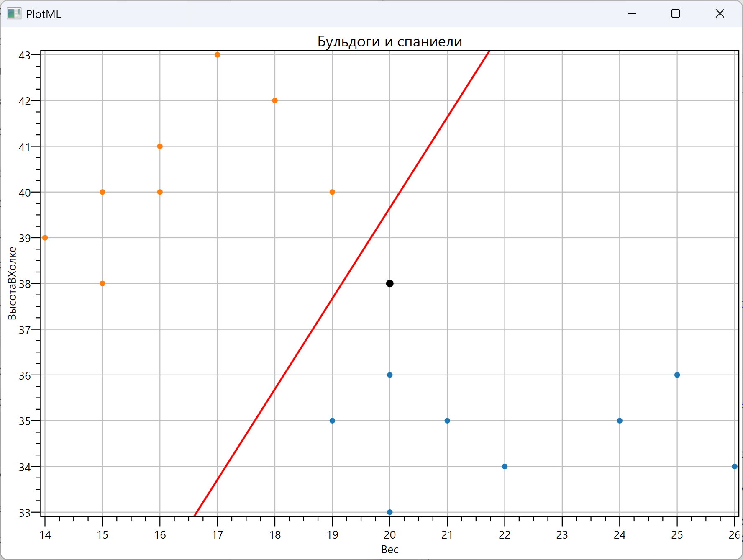
Task: Select the orange point at weight 16, height 41
Action: click(160, 146)
